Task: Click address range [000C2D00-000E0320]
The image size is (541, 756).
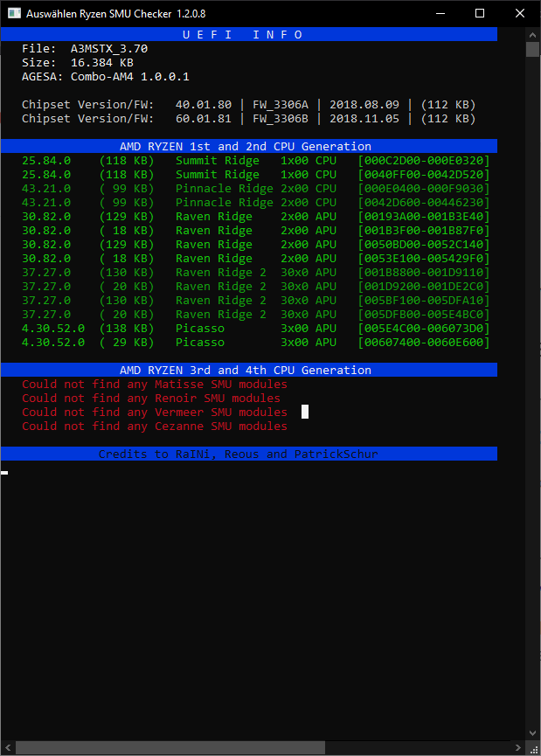Action: point(424,161)
